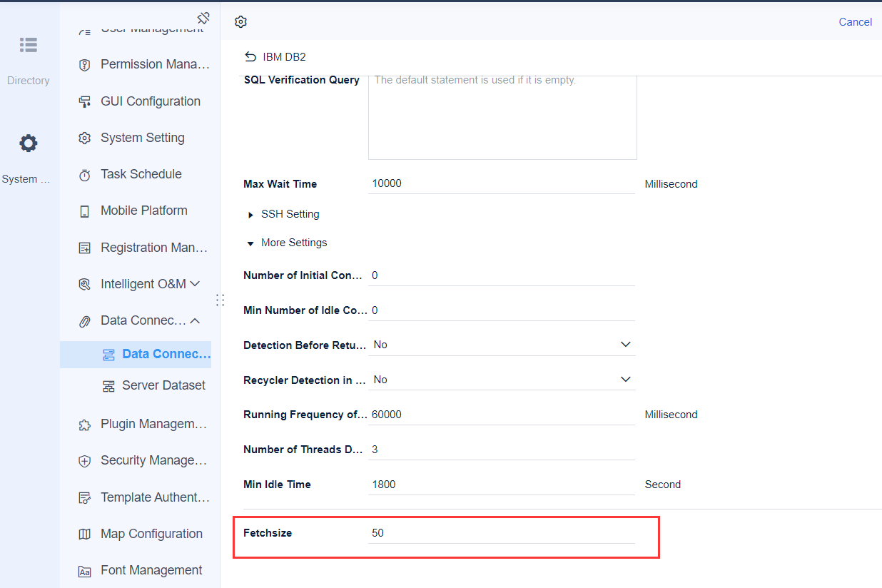882x588 pixels.
Task: Click the Running Frequency field showing 60000
Action: pos(502,415)
